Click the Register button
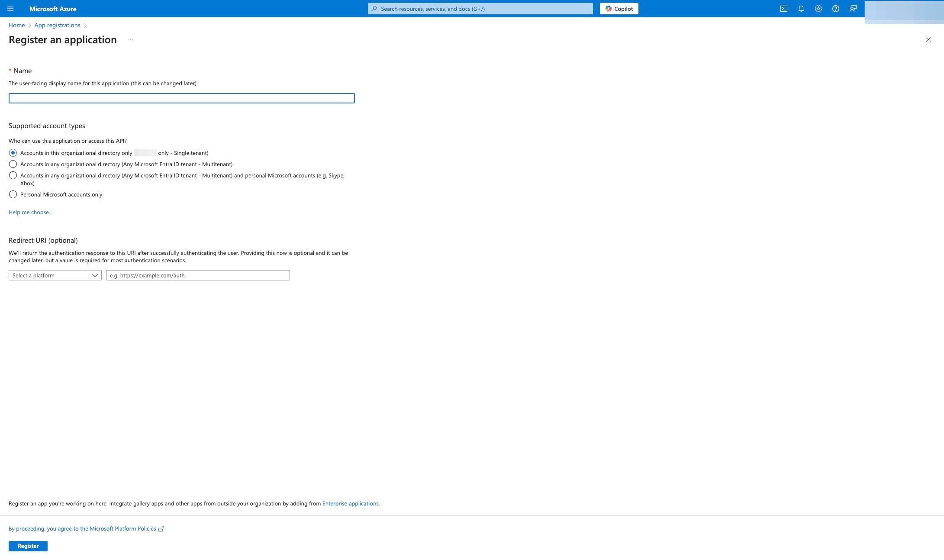The image size is (944, 560). pyautogui.click(x=28, y=546)
